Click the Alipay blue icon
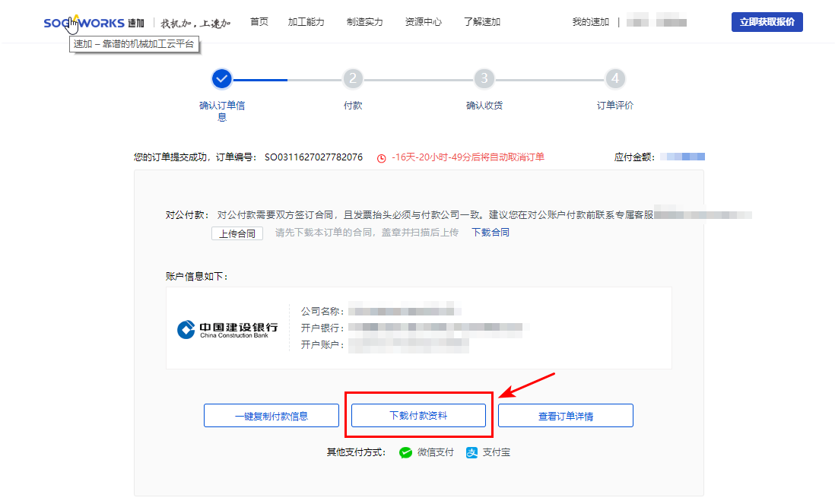 coord(471,452)
